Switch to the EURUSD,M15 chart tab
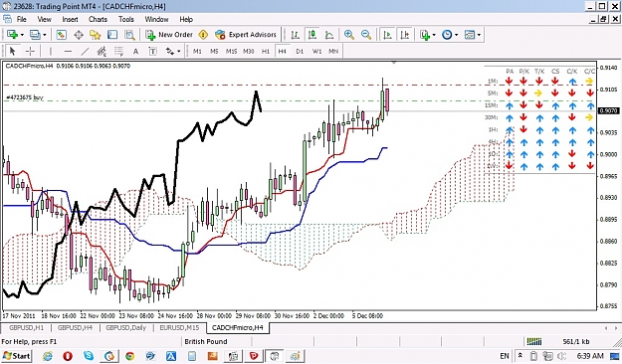This screenshot has height=364, width=622. (x=179, y=328)
